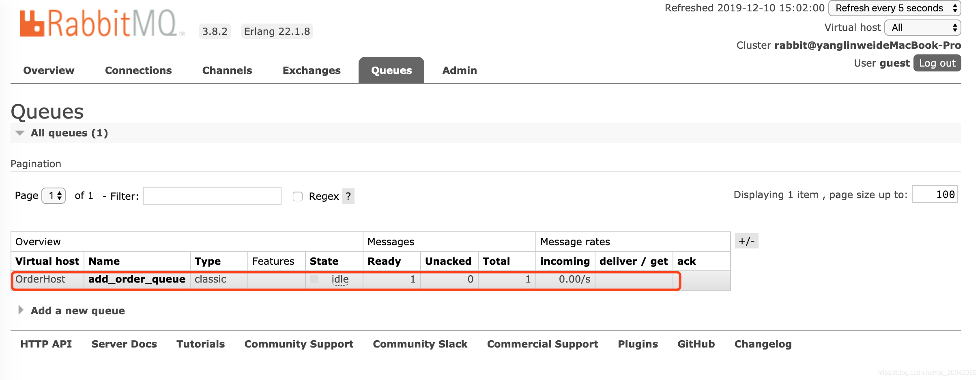The height and width of the screenshot is (380, 980).
Task: Open the Virtual host All dropdown
Action: (922, 28)
